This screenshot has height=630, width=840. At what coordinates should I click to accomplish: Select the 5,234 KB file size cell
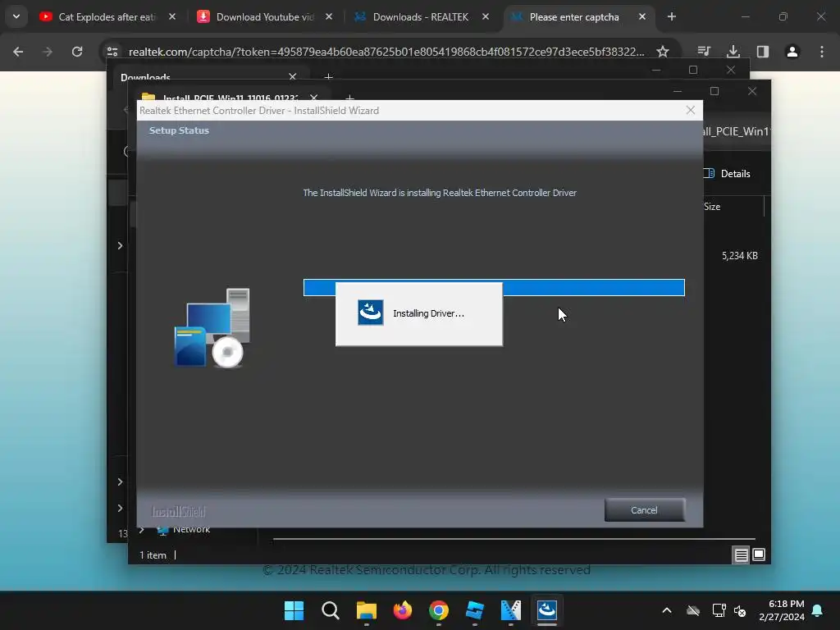pyautogui.click(x=739, y=256)
